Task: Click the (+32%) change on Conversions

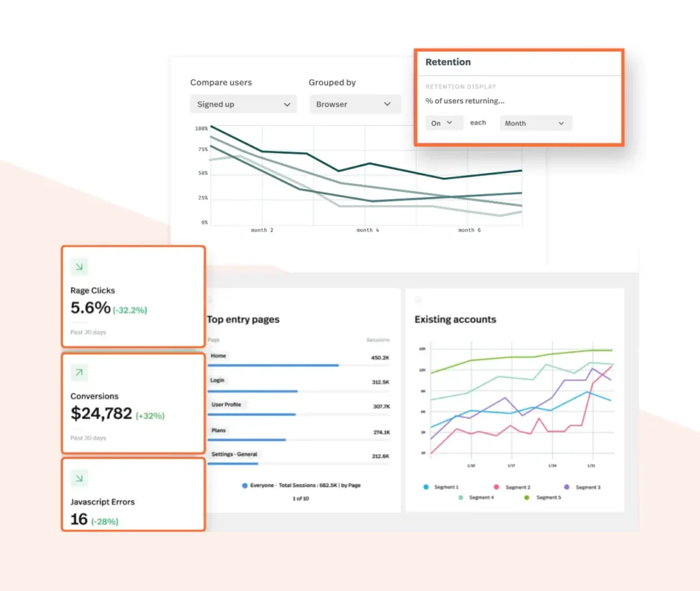Action: (150, 416)
